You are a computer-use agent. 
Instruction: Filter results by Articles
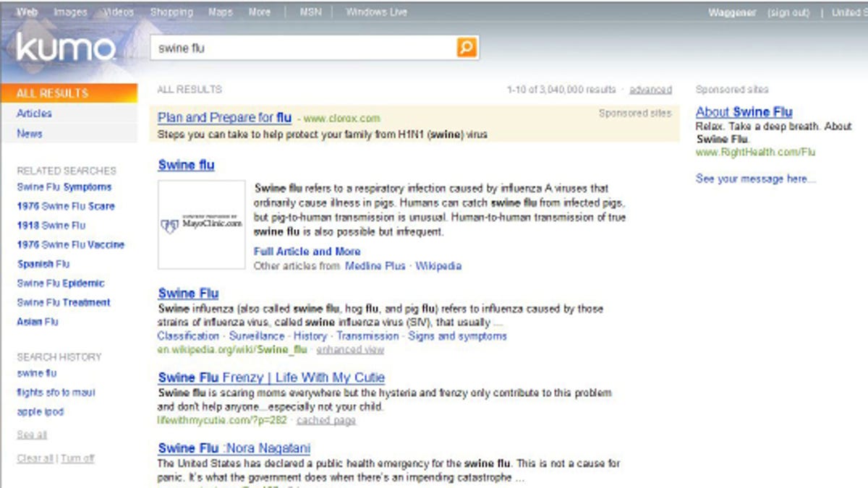[34, 114]
